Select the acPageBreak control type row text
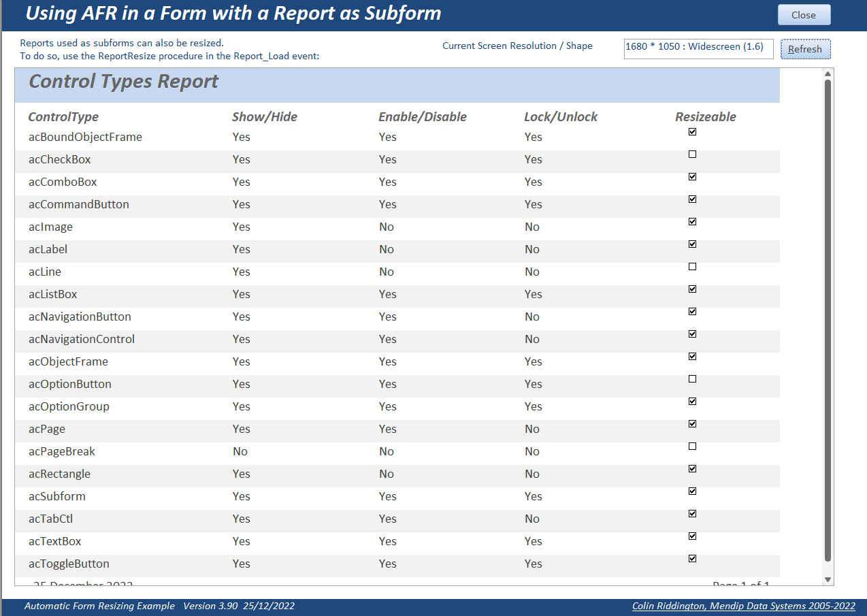The width and height of the screenshot is (867, 616). [x=62, y=451]
